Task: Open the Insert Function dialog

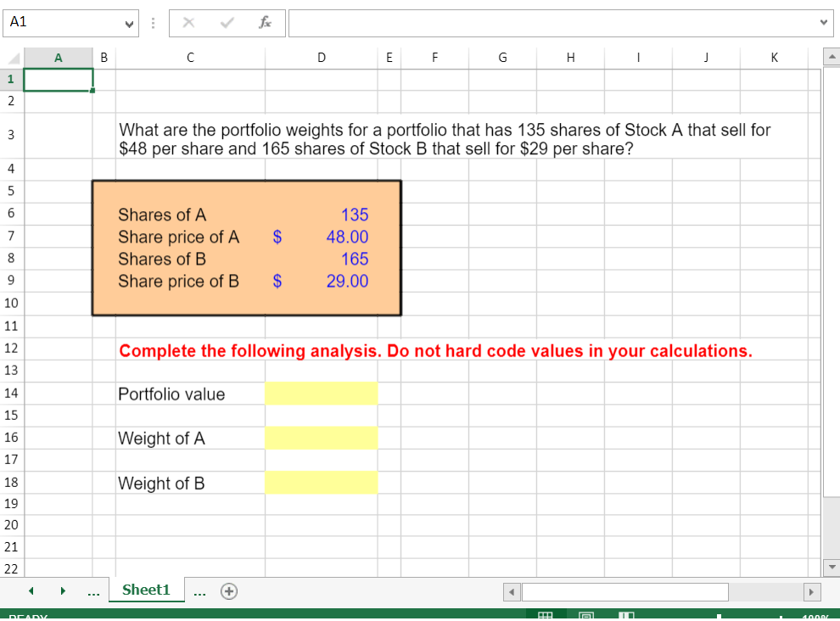Action: click(264, 23)
